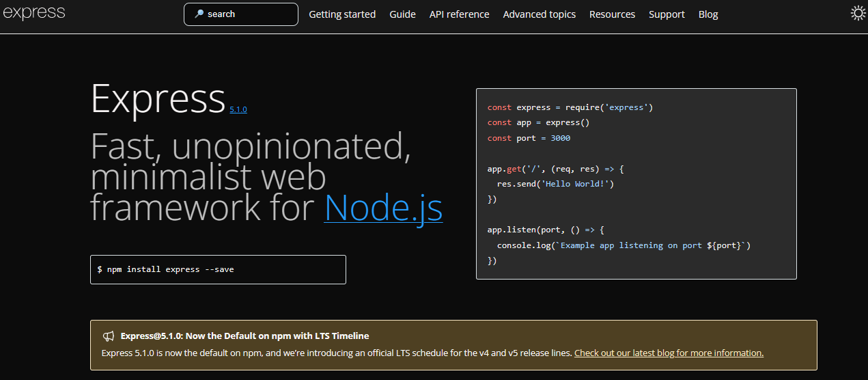The image size is (868, 380).
Task: Click the magnifier icon in search box
Action: click(x=199, y=14)
